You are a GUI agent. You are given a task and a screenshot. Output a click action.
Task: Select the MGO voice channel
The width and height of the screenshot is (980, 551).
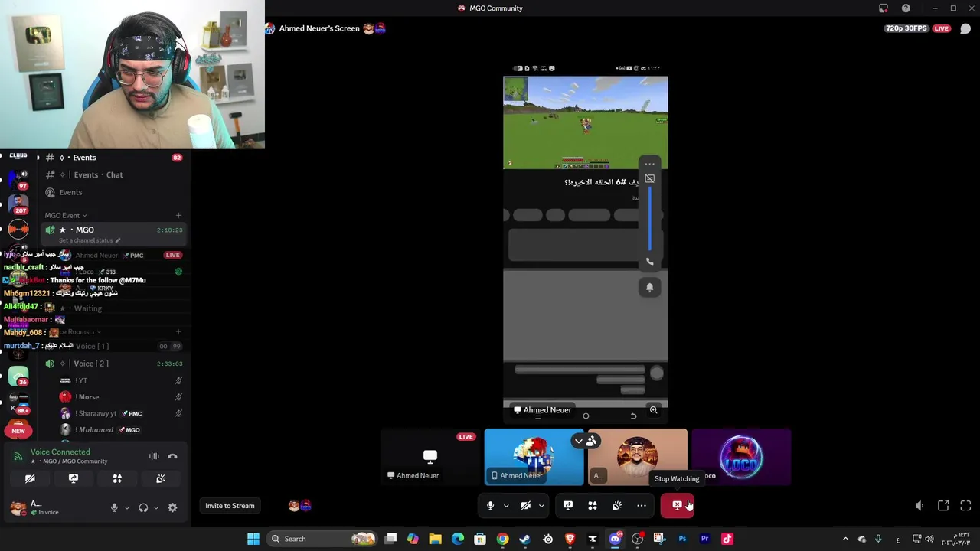click(112, 234)
